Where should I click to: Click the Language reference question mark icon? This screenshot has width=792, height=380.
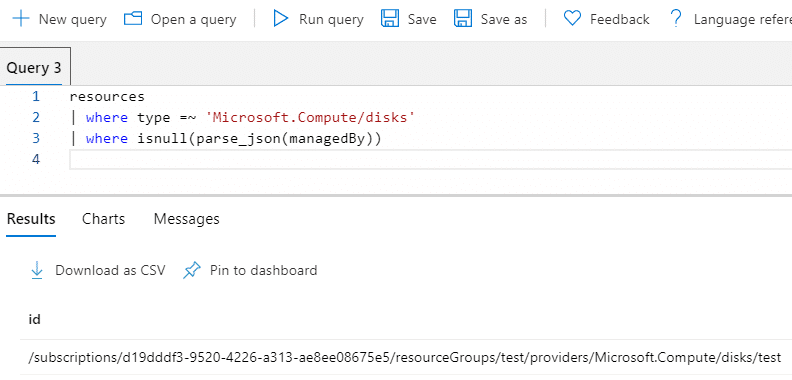tap(675, 19)
